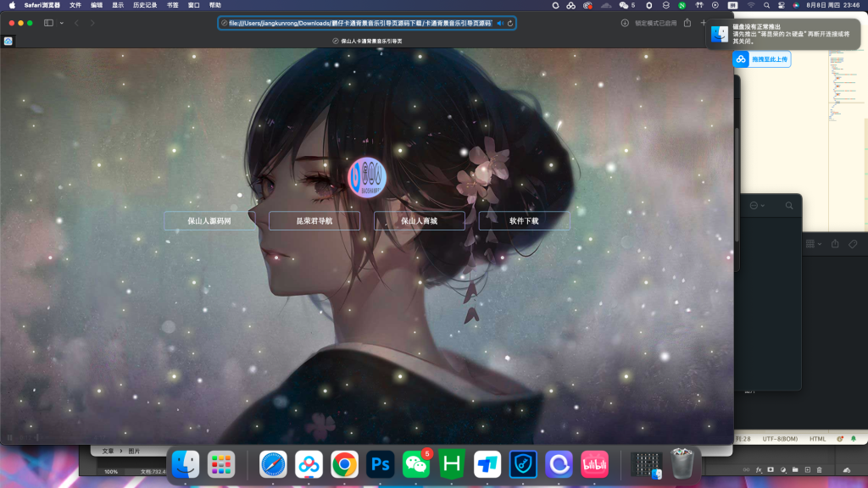Open Baidu Netdisk menu bar icon

[x=570, y=6]
